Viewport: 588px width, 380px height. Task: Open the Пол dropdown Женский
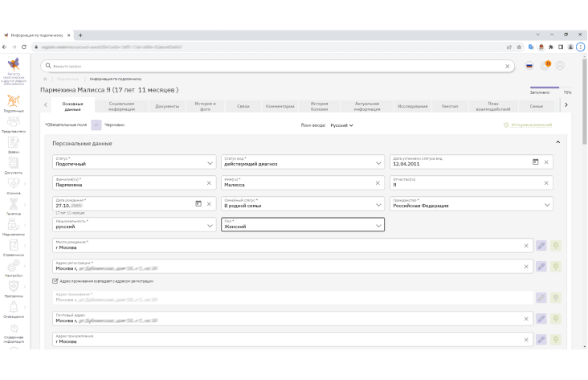[303, 225]
